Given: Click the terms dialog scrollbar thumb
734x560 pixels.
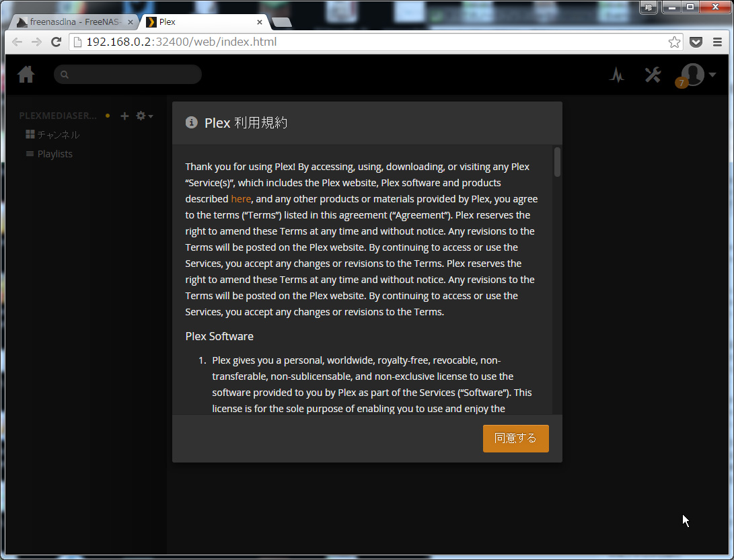Looking at the screenshot, I should 557,162.
